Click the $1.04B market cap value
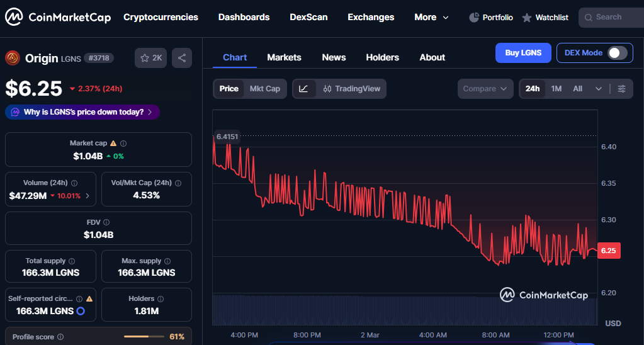This screenshot has height=345, width=644. tap(88, 156)
